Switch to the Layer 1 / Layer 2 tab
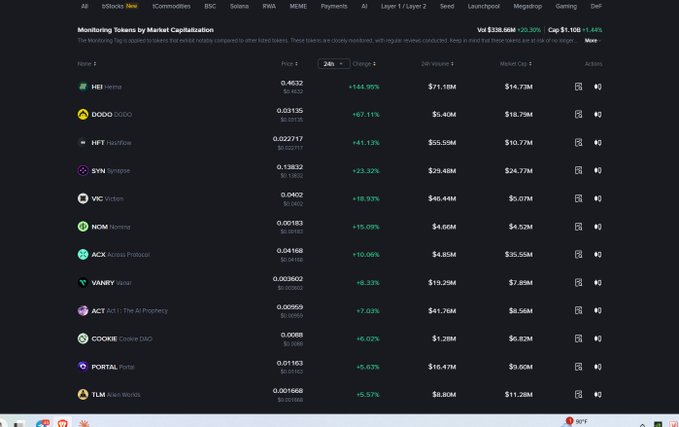 [404, 6]
